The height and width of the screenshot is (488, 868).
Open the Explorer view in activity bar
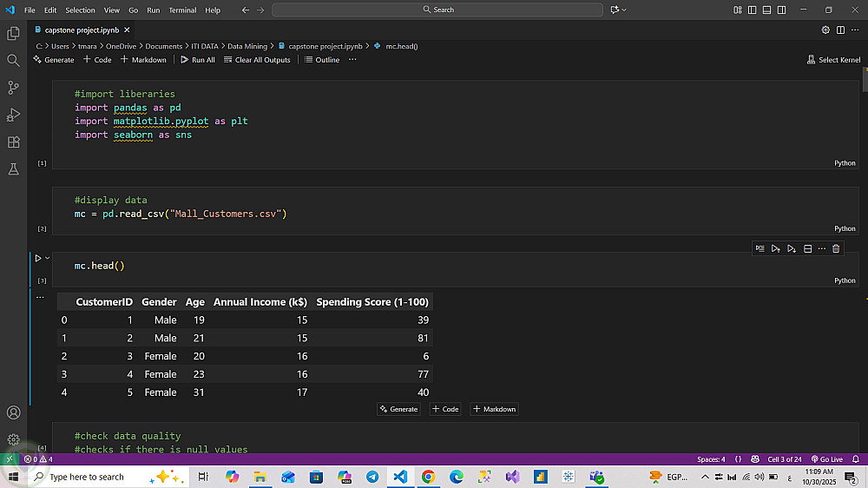13,33
